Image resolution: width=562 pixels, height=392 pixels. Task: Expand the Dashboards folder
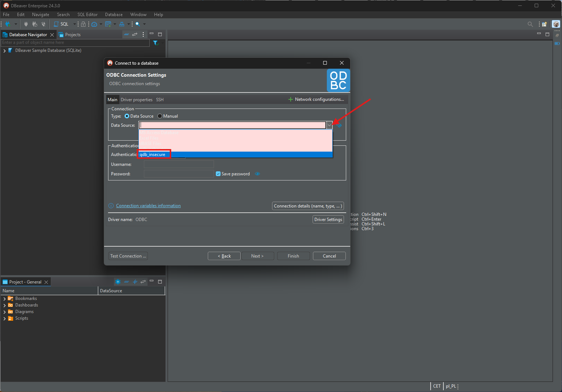tap(4, 305)
